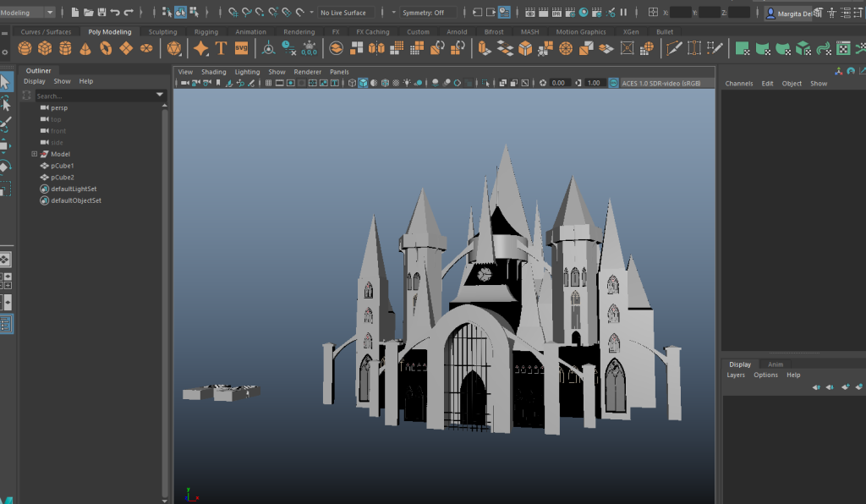Screen dimensions: 866x504
Task: Open the viewport Panels menu
Action: point(339,72)
